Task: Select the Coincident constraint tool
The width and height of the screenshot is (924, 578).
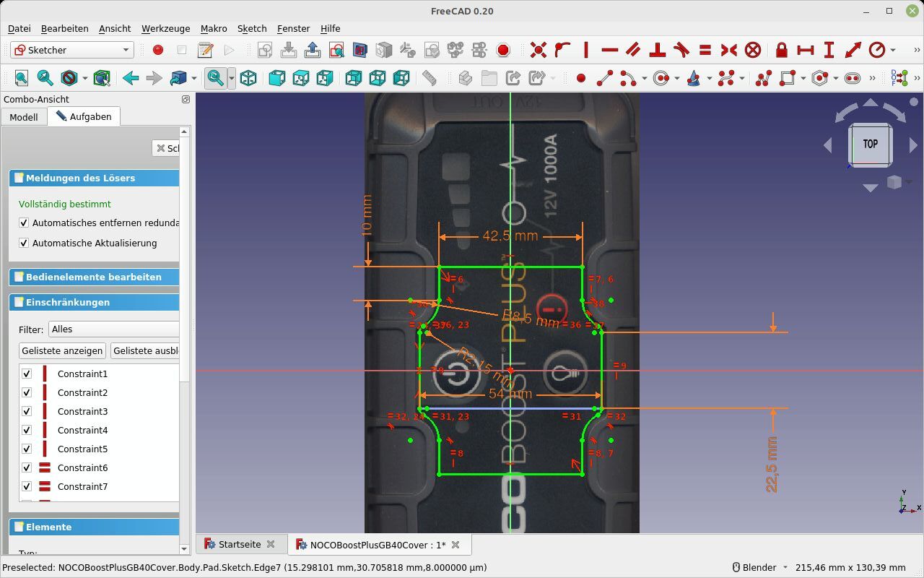Action: click(x=539, y=50)
